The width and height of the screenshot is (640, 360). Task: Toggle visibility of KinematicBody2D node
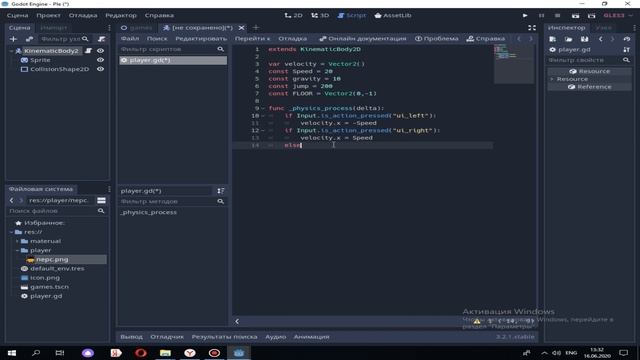[100, 51]
